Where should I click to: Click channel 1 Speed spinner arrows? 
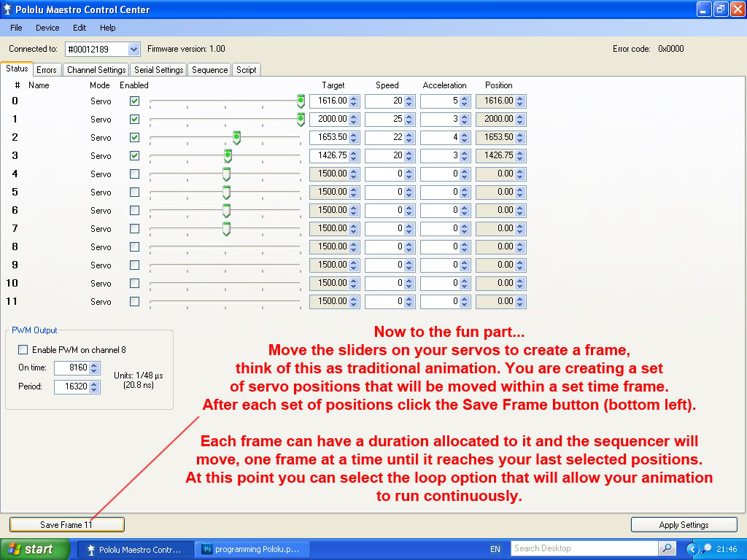409,119
